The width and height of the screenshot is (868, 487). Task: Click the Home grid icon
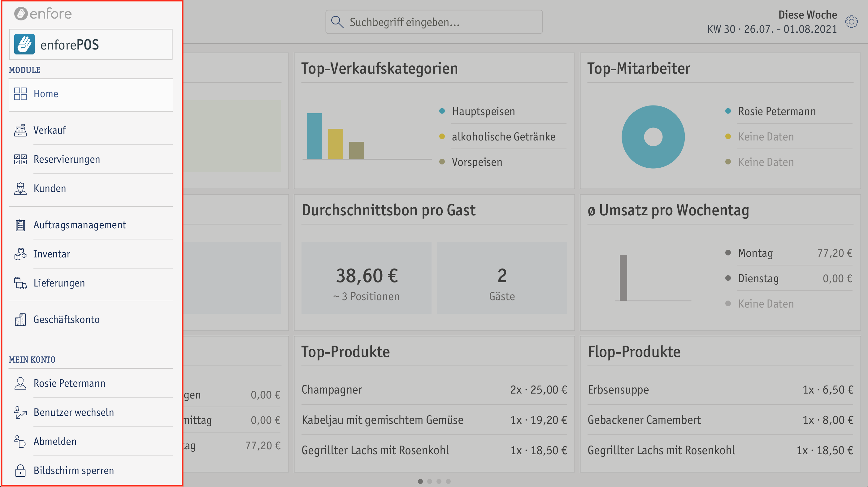[x=20, y=94]
